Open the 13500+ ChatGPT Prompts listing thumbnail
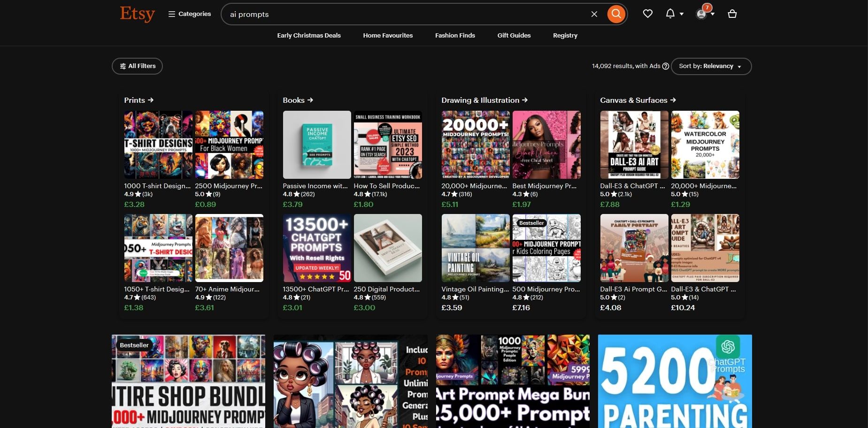Screen dimensions: 868x428 (x=316, y=248)
